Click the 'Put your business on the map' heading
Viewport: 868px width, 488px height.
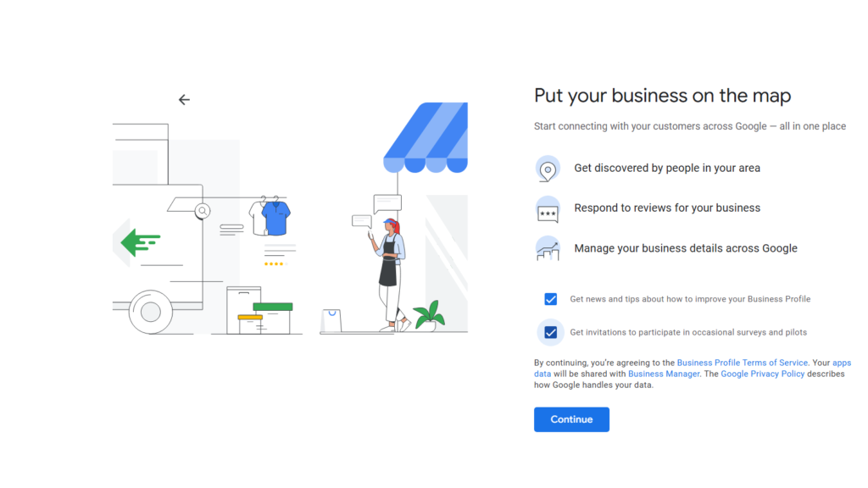tap(662, 96)
